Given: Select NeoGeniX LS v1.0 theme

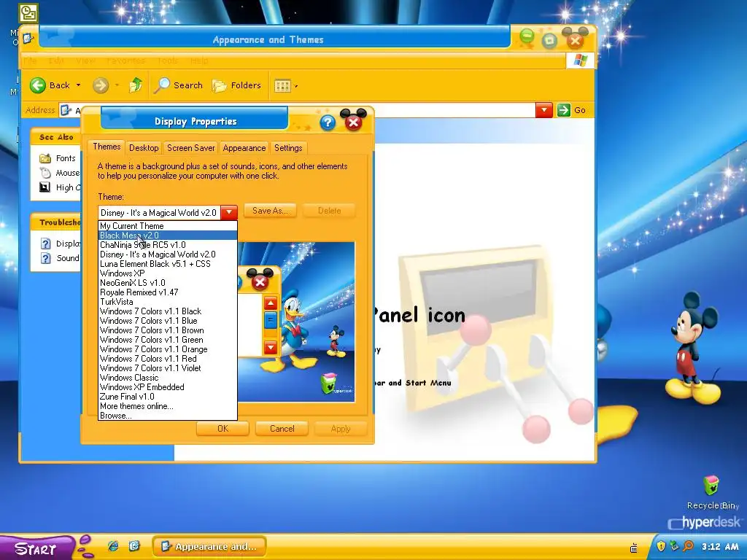Looking at the screenshot, I should click(168, 283).
